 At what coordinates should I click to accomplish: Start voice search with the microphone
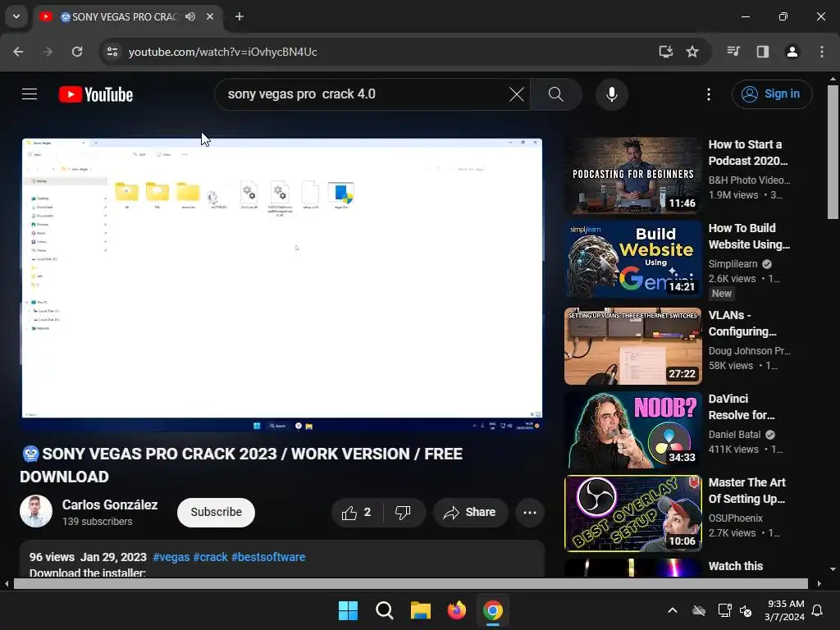(x=611, y=94)
